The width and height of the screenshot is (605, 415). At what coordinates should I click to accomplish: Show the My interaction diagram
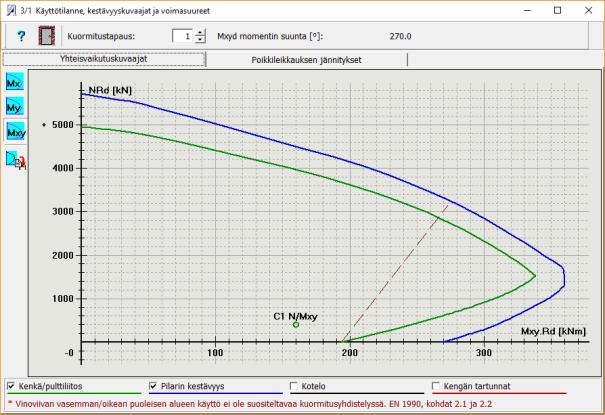15,106
